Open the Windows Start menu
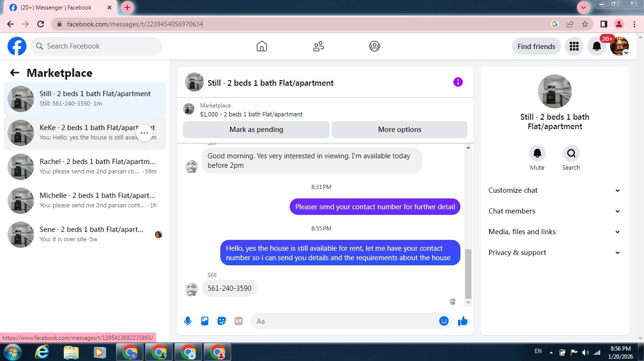The width and height of the screenshot is (644, 361). (12, 352)
